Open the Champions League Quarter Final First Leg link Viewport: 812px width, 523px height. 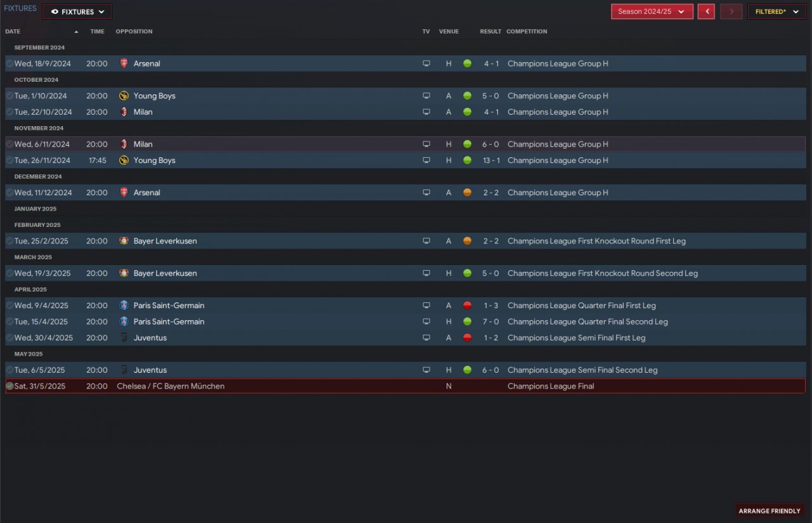tap(582, 306)
